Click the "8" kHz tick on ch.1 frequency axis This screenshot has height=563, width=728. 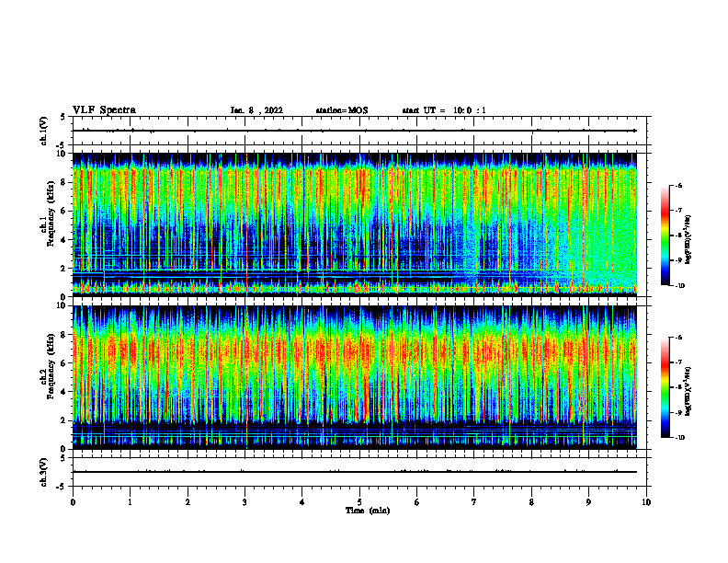coord(63,182)
